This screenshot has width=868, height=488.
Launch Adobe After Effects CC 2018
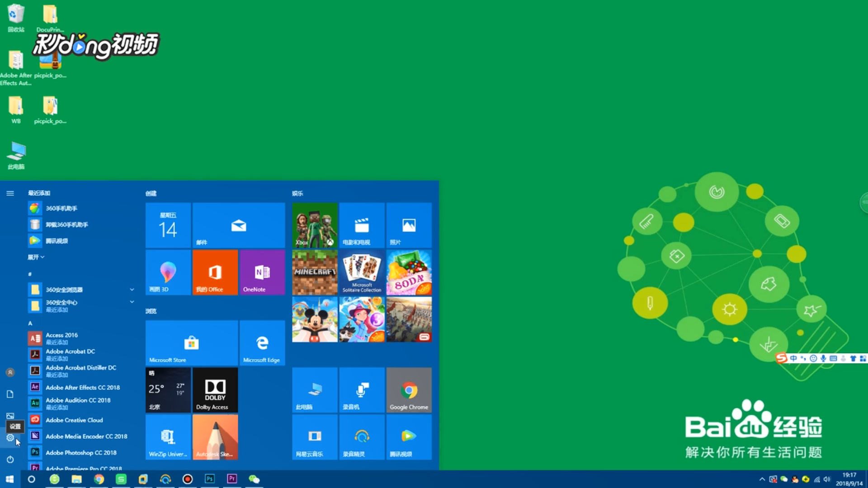point(81,387)
